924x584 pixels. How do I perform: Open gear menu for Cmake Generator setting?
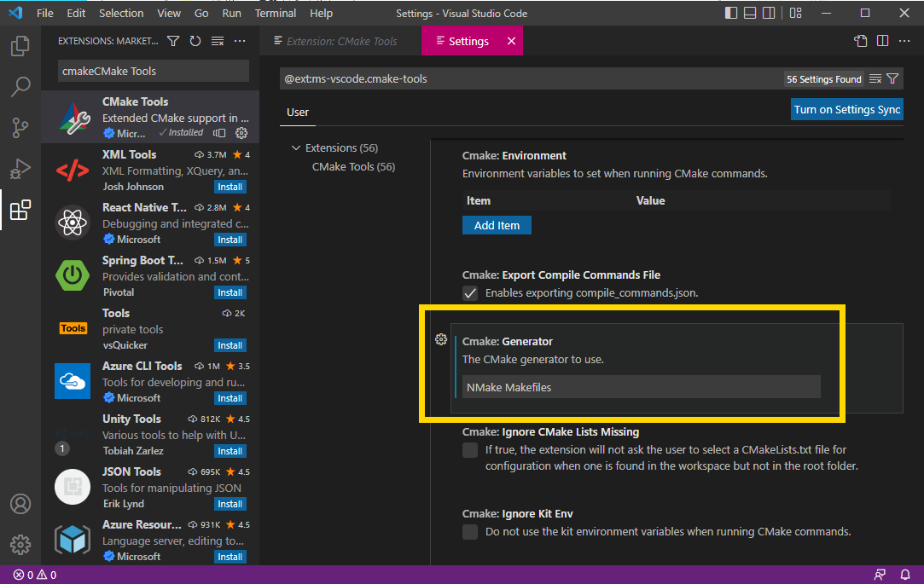click(441, 339)
